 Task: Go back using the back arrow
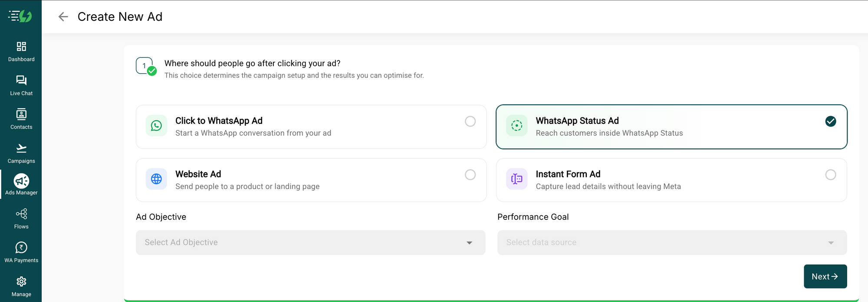(x=63, y=17)
